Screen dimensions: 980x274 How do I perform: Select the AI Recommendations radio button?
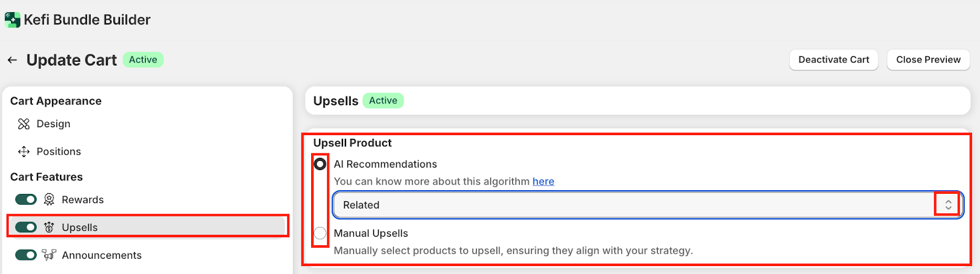[320, 164]
